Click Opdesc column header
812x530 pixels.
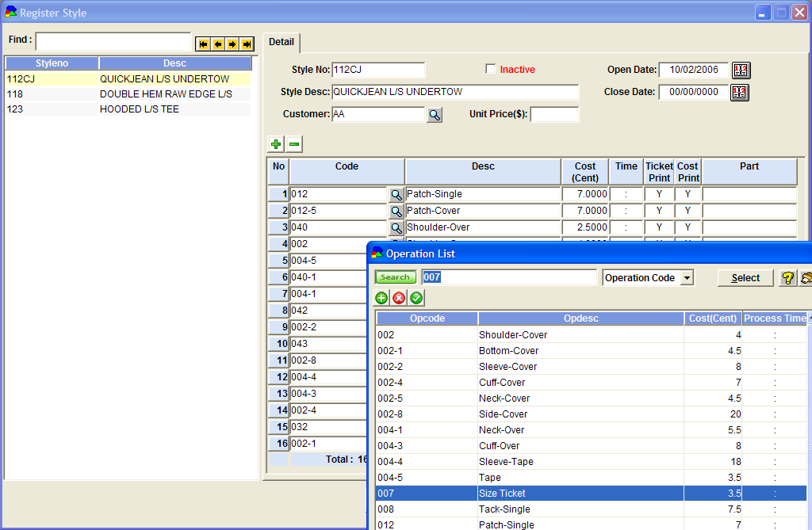pos(581,318)
